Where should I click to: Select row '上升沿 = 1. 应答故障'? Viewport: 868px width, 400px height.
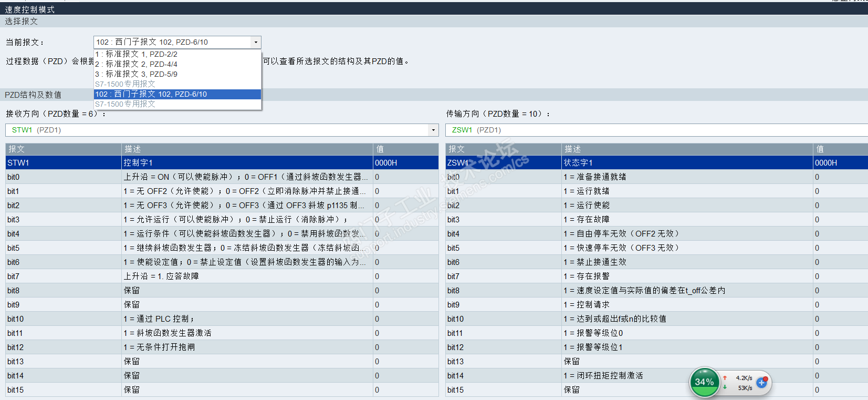222,276
